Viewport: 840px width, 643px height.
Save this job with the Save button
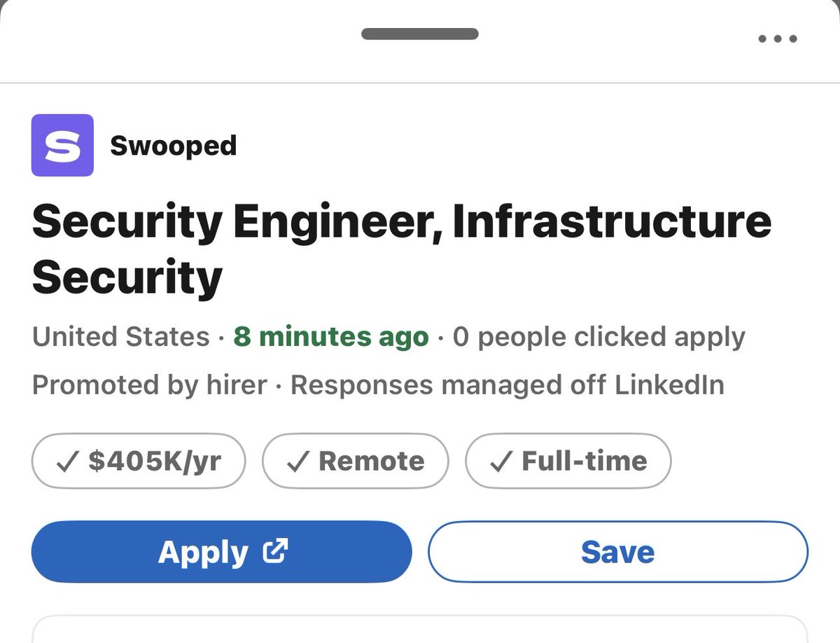coord(617,552)
